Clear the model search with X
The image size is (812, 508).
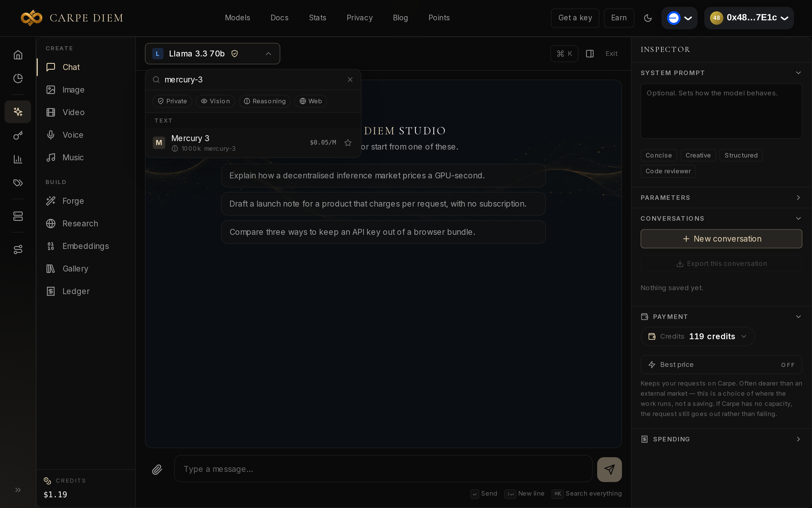point(350,80)
